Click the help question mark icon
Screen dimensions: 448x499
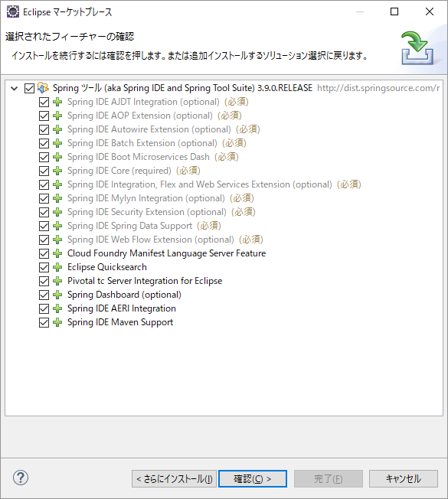(21, 478)
